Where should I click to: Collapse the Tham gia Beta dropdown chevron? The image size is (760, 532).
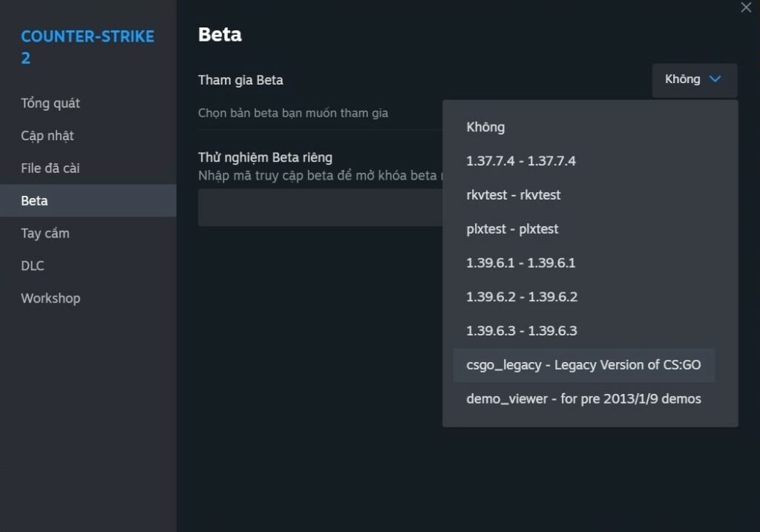(715, 79)
